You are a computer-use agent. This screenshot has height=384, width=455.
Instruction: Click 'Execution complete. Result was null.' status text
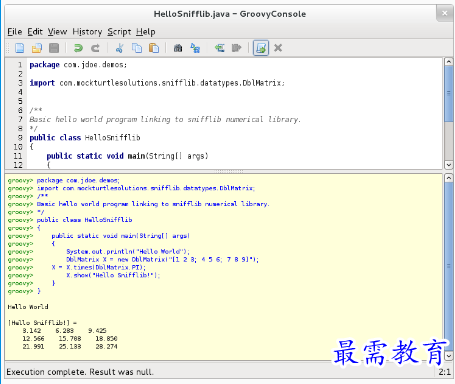(x=80, y=372)
